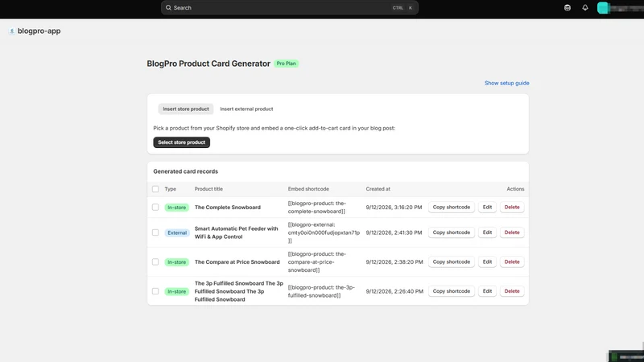Screen dimensions: 644x362
Task: Click Select store product button
Action: [x=182, y=142]
